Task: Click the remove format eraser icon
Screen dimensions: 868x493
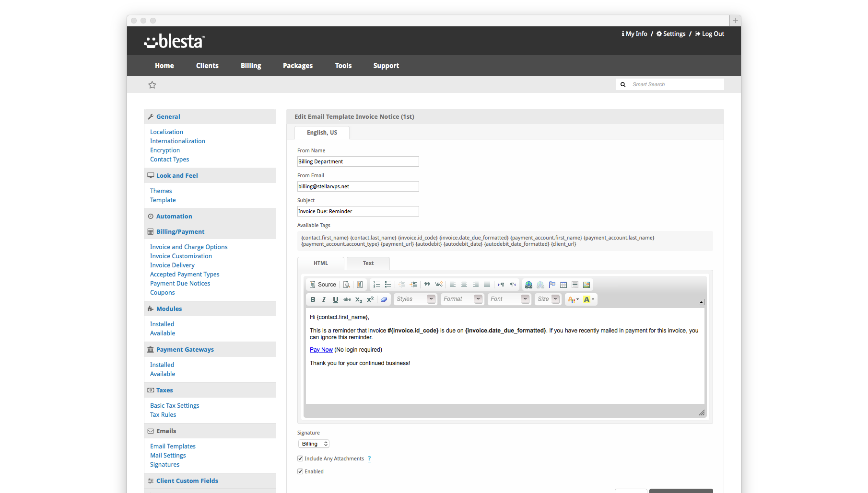Action: [x=384, y=299]
